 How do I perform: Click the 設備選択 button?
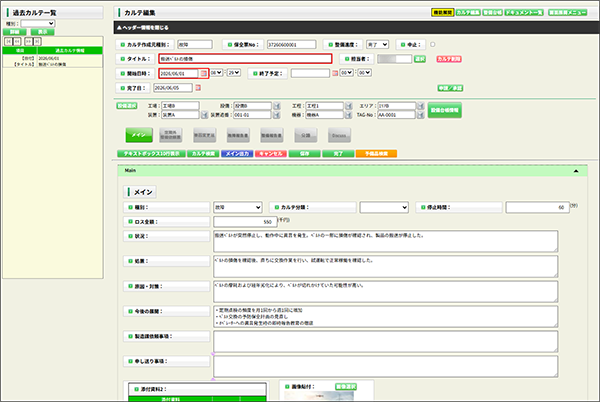pyautogui.click(x=127, y=106)
